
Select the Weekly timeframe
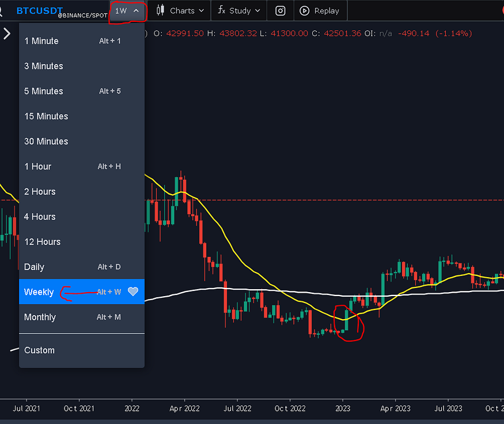click(x=82, y=291)
